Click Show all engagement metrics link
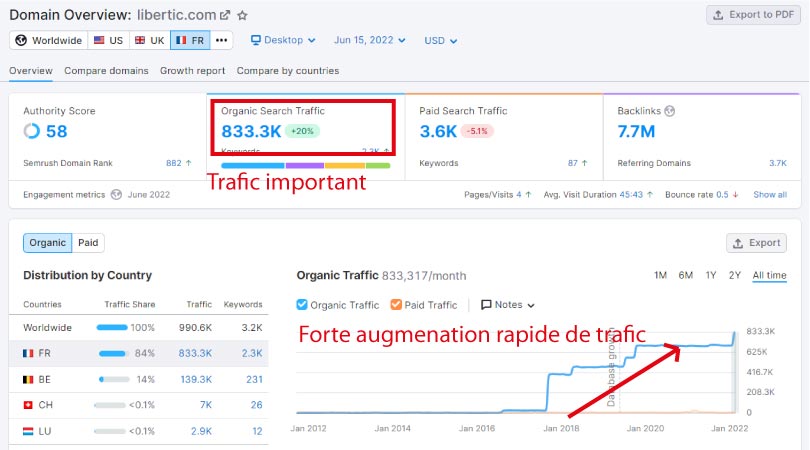Viewport: 810px width, 450px height. pos(770,195)
